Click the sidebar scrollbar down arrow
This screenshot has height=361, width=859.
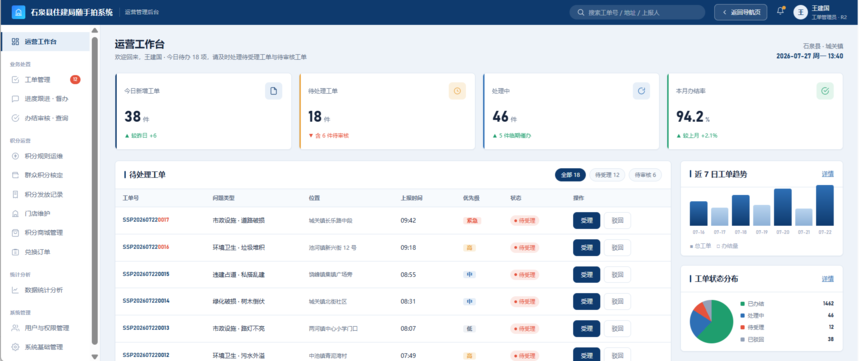pos(95,357)
